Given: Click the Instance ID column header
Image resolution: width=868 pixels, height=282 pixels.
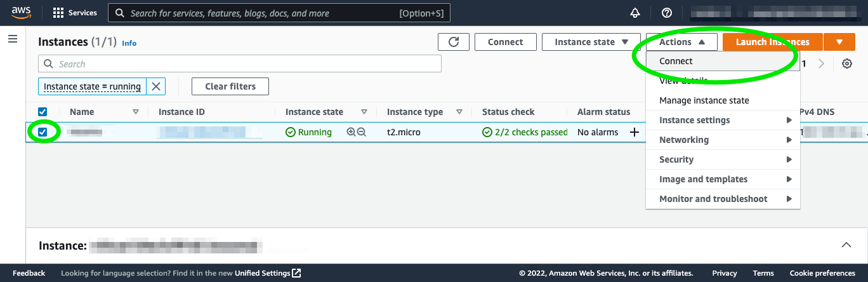Looking at the screenshot, I should [181, 112].
